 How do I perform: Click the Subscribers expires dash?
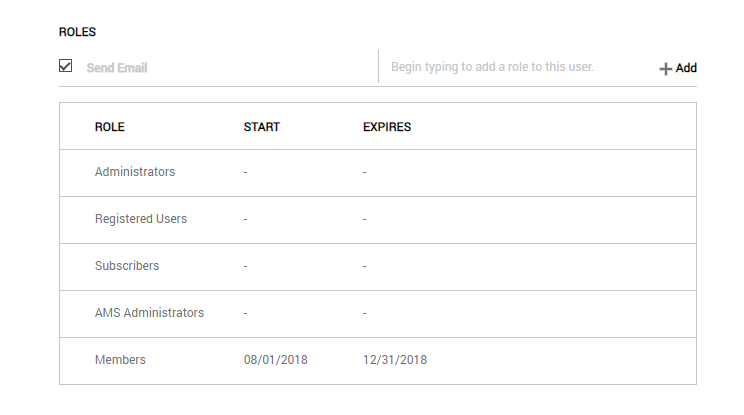365,267
